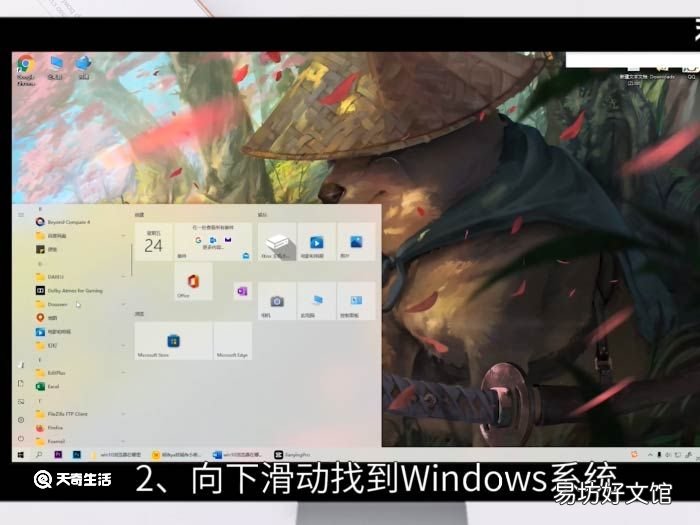Image resolution: width=700 pixels, height=525 pixels.
Task: Open the Xbox console companion tile
Action: [x=277, y=242]
